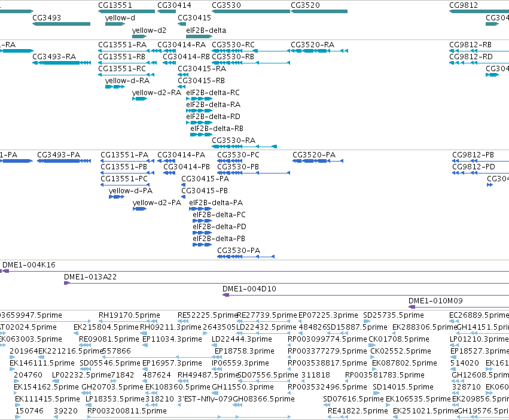This screenshot has width=509, height=420.
Task: Click protein CG9812-PD
Action: tap(474, 167)
